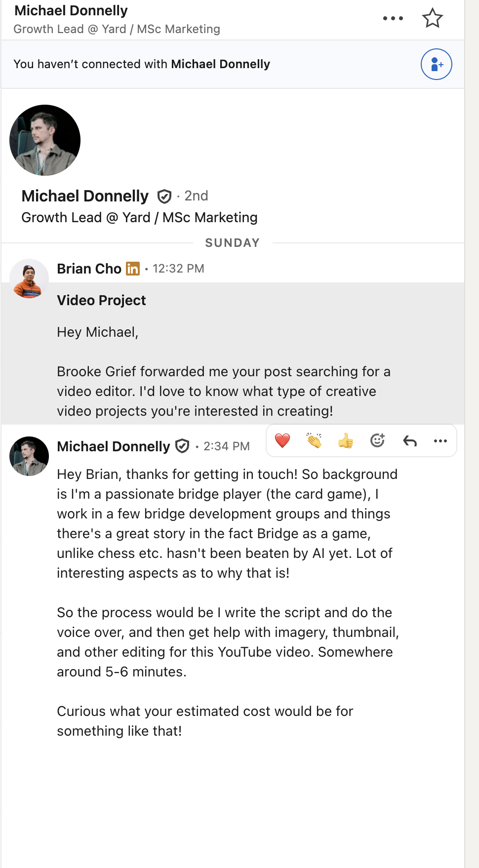The width and height of the screenshot is (479, 868).
Task: Click Michael Donnelly's small avatar in reply
Action: pos(29,456)
